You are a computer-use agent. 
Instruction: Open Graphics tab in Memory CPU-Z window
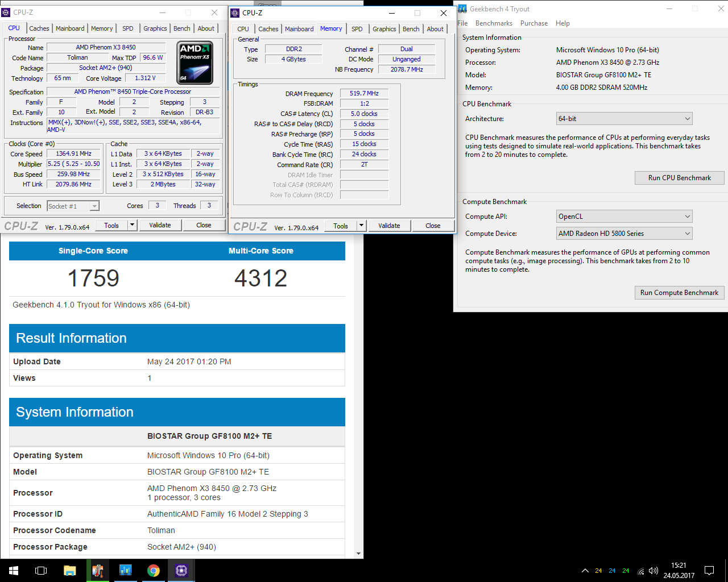click(384, 29)
